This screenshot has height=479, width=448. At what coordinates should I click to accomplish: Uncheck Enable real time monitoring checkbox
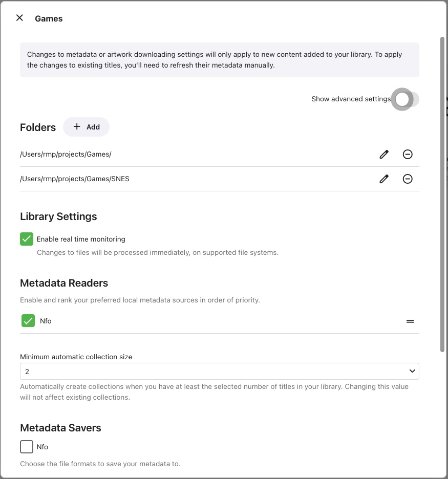tap(27, 239)
